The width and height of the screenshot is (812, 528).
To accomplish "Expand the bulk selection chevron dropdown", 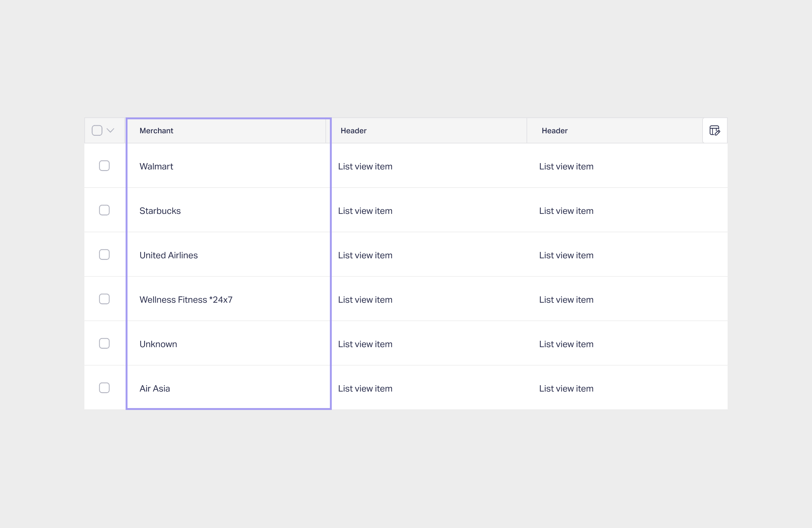I will pyautogui.click(x=110, y=130).
